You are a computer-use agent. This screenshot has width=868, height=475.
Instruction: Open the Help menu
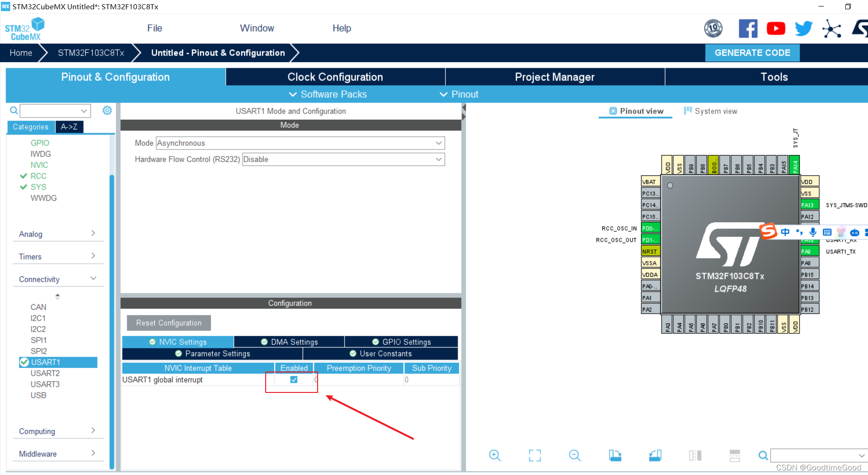click(x=342, y=28)
